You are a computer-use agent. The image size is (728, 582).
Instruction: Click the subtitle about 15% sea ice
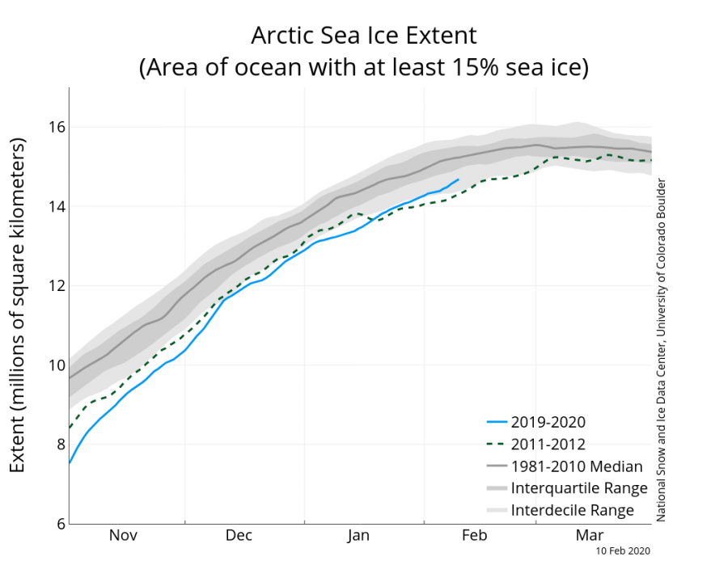click(x=364, y=67)
